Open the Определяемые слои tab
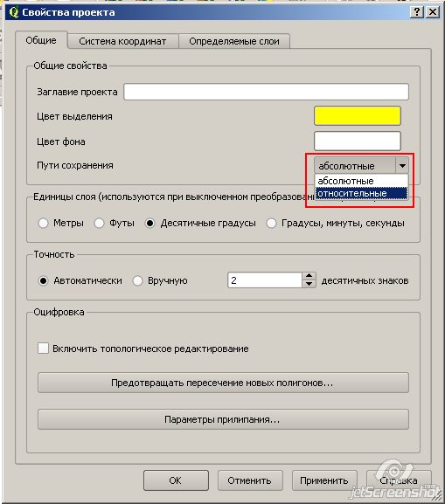 click(234, 41)
